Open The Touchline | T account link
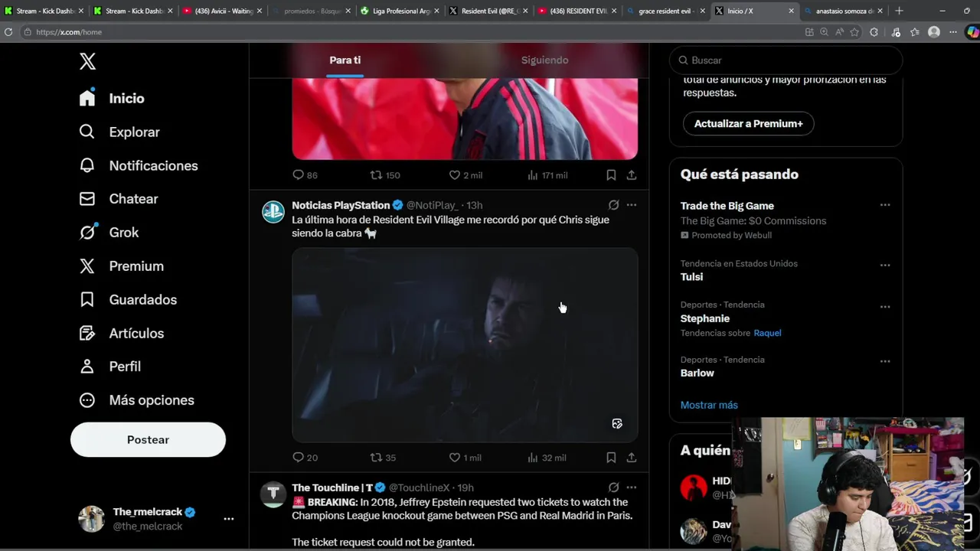The height and width of the screenshot is (551, 980). [x=332, y=487]
